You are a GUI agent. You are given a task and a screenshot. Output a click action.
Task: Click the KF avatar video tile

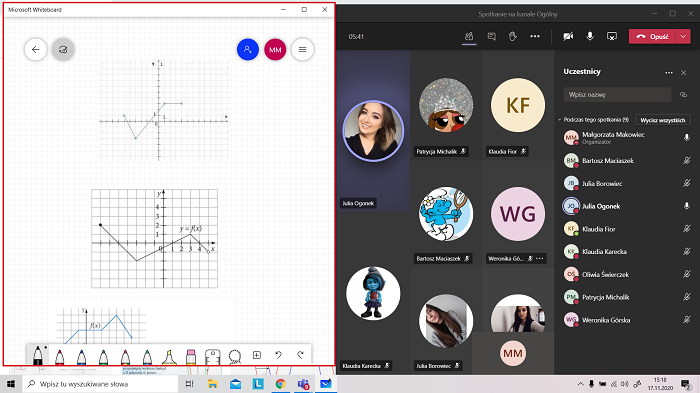tap(518, 105)
